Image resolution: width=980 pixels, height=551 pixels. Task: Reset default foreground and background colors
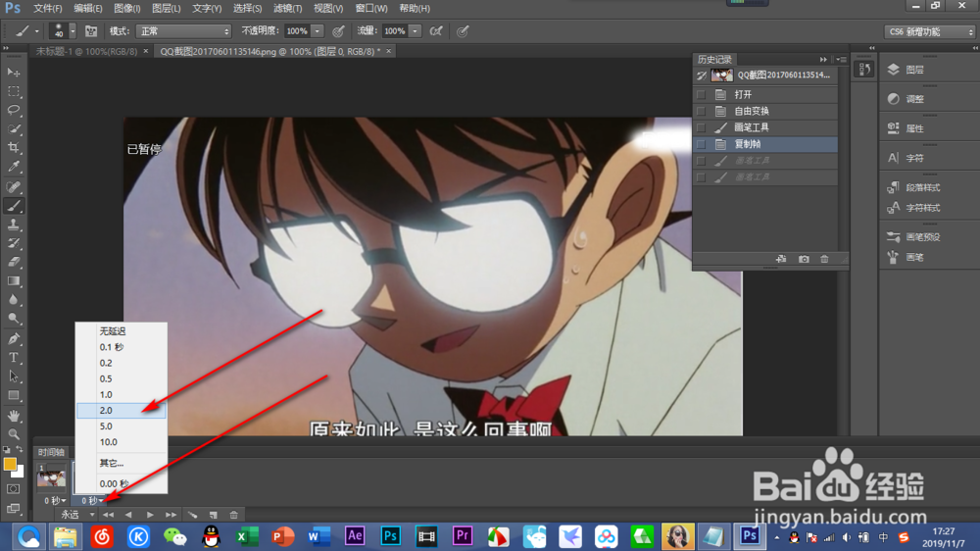tap(6, 450)
